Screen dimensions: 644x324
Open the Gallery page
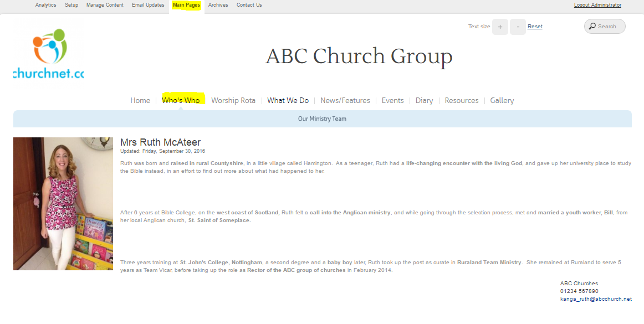[502, 100]
